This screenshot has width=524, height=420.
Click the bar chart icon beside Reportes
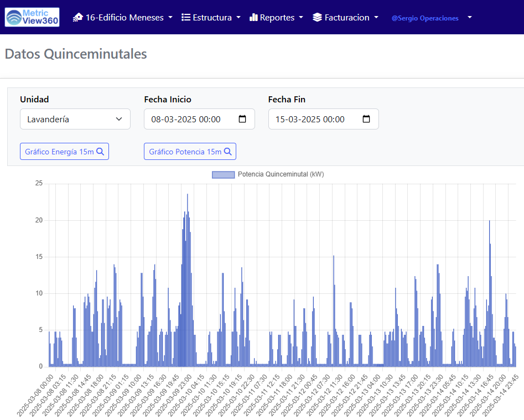[254, 17]
